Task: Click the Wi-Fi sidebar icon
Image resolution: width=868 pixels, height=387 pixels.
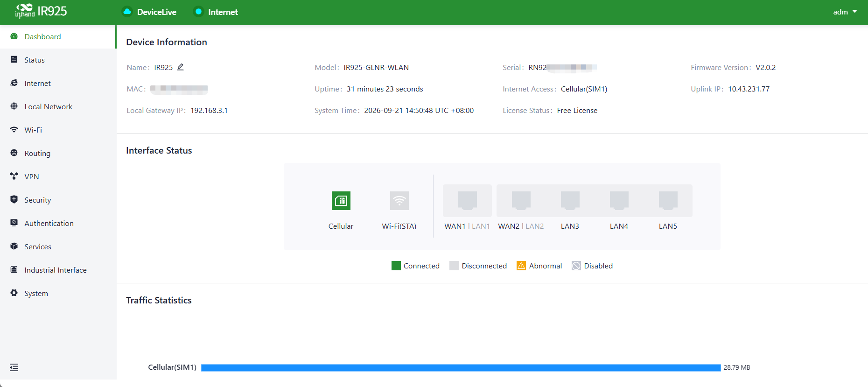Action: coord(14,130)
